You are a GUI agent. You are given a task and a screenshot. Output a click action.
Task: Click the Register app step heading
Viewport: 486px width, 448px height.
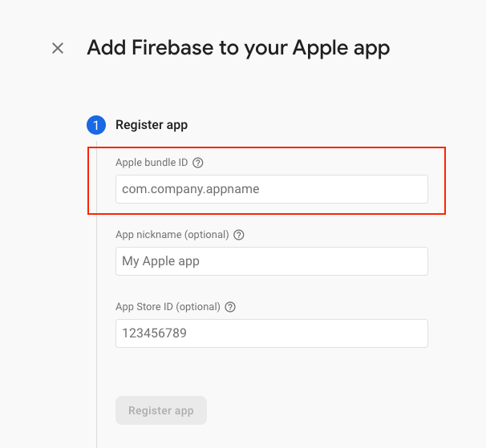[x=152, y=125]
